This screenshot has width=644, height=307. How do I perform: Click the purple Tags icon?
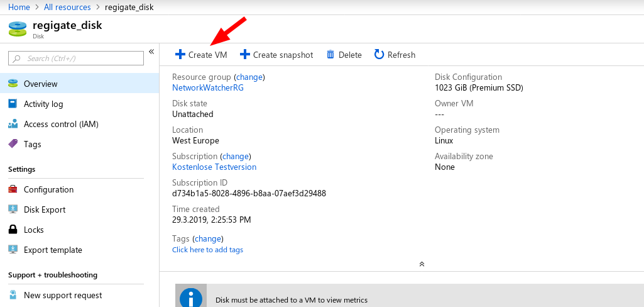(13, 144)
